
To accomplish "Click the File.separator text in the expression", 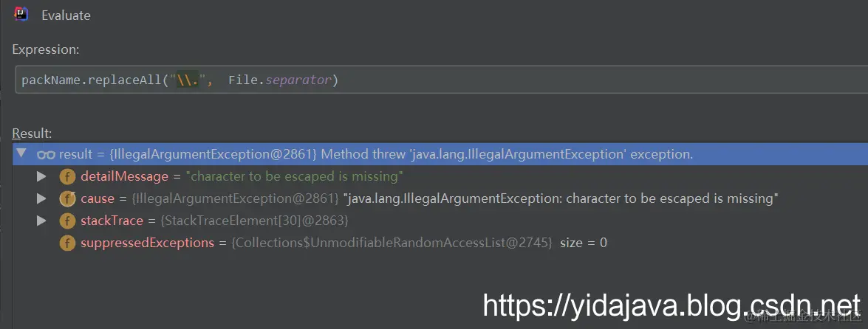I will (279, 80).
